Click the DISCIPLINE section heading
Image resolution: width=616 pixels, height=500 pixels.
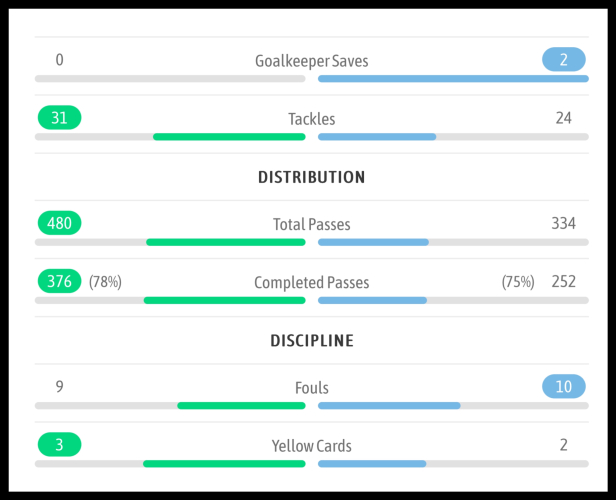[311, 341]
